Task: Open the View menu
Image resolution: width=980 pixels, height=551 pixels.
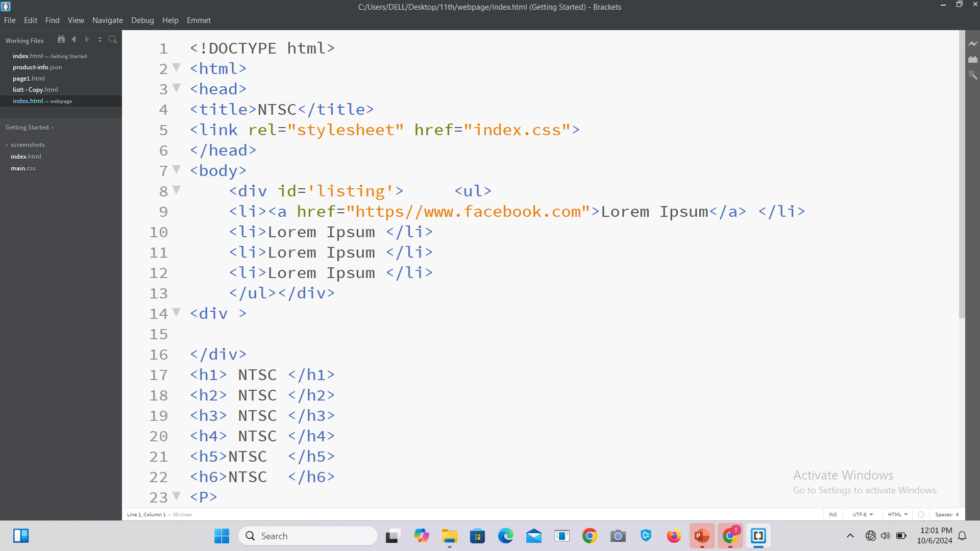Action: coord(76,20)
